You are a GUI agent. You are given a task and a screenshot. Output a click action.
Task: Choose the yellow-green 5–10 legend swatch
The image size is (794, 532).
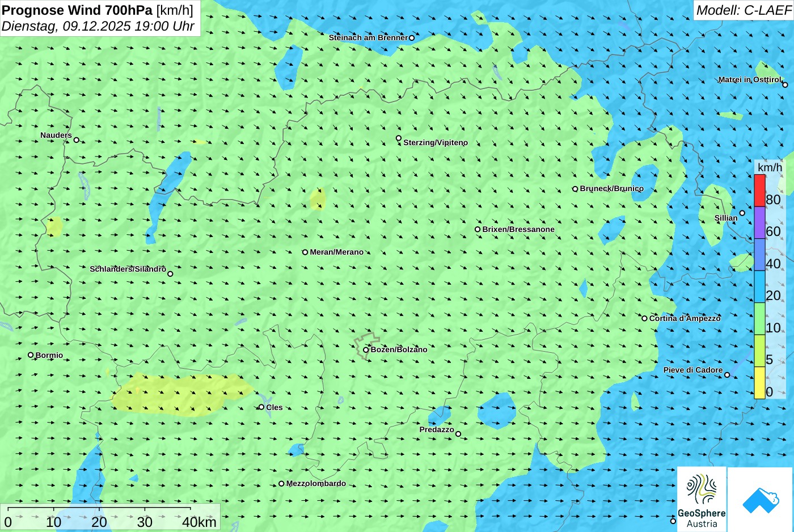(x=759, y=351)
